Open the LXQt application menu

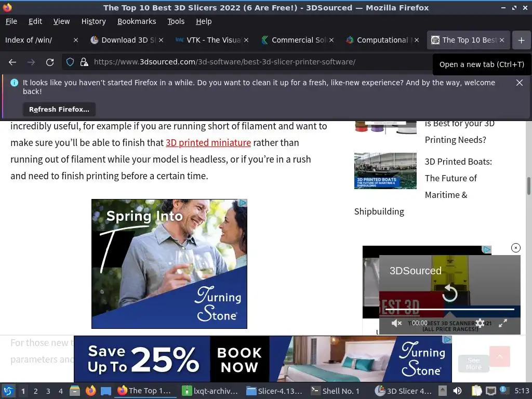coord(8,391)
